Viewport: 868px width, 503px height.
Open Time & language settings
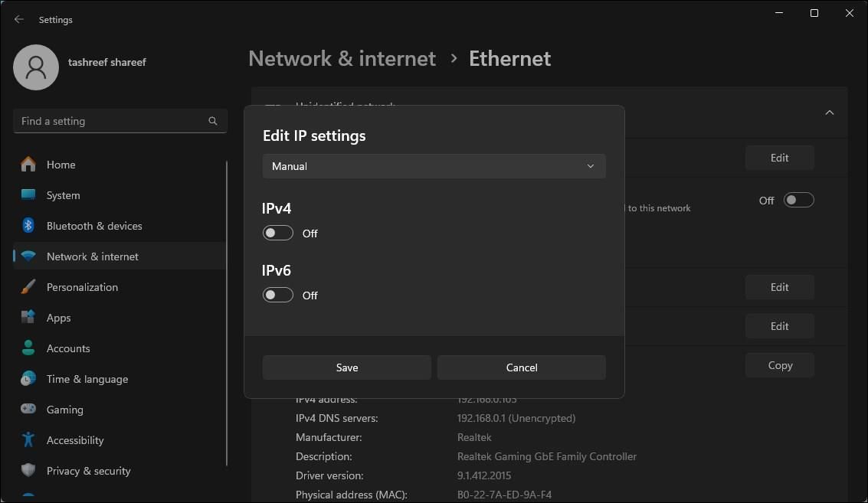coord(87,379)
